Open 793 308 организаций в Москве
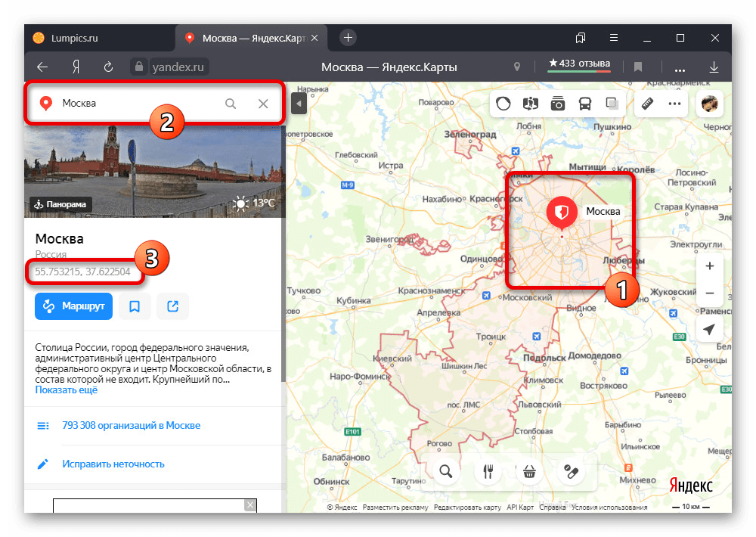The height and width of the screenshot is (537, 756). point(131,425)
